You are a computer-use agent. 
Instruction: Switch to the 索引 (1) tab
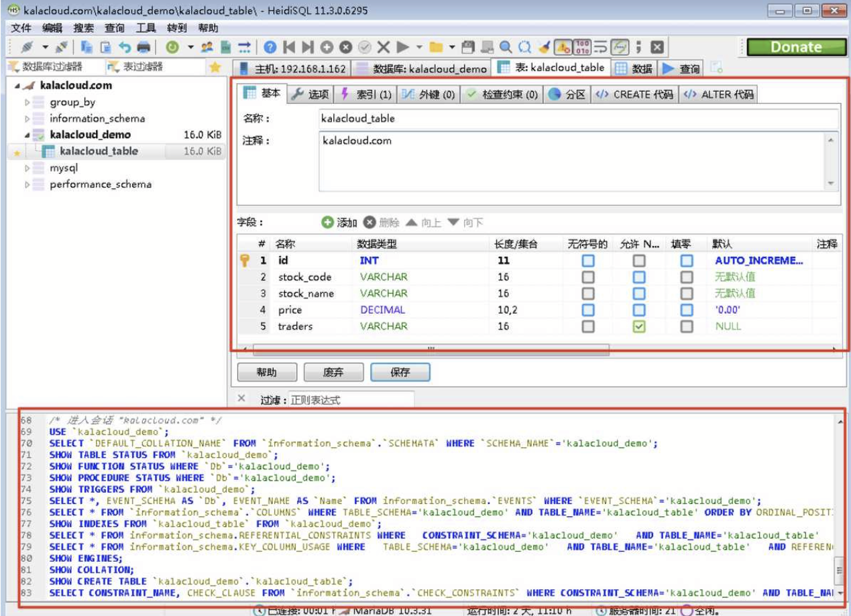click(366, 95)
